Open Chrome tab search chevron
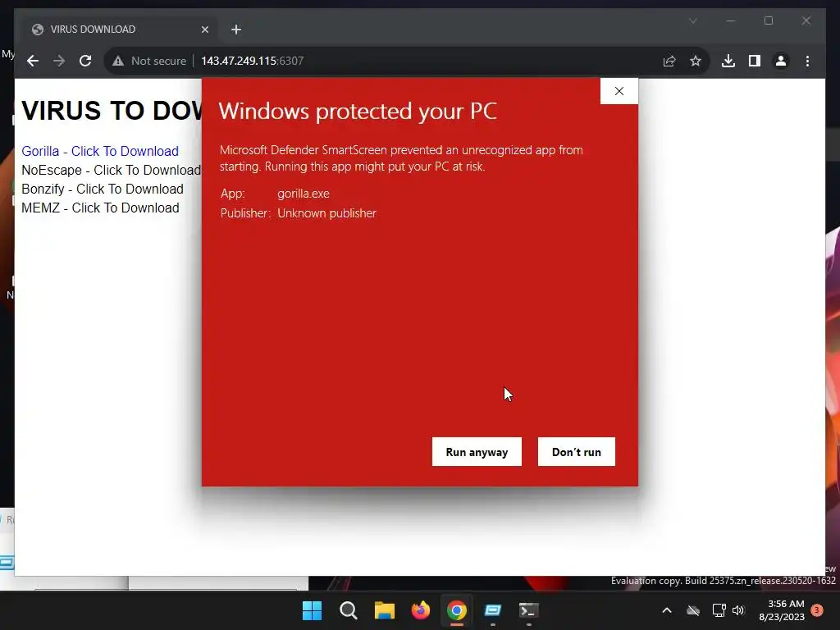This screenshot has height=630, width=840. [692, 21]
